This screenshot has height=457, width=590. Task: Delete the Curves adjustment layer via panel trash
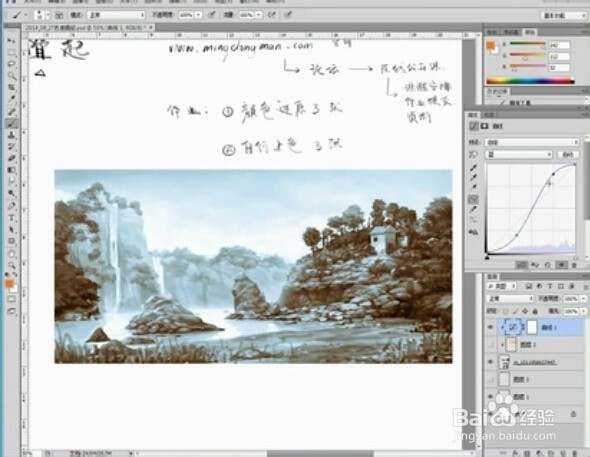[x=574, y=265]
